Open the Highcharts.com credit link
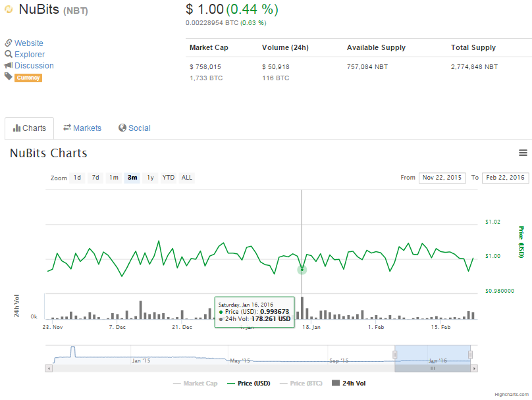This screenshot has width=532, height=400. point(512,395)
